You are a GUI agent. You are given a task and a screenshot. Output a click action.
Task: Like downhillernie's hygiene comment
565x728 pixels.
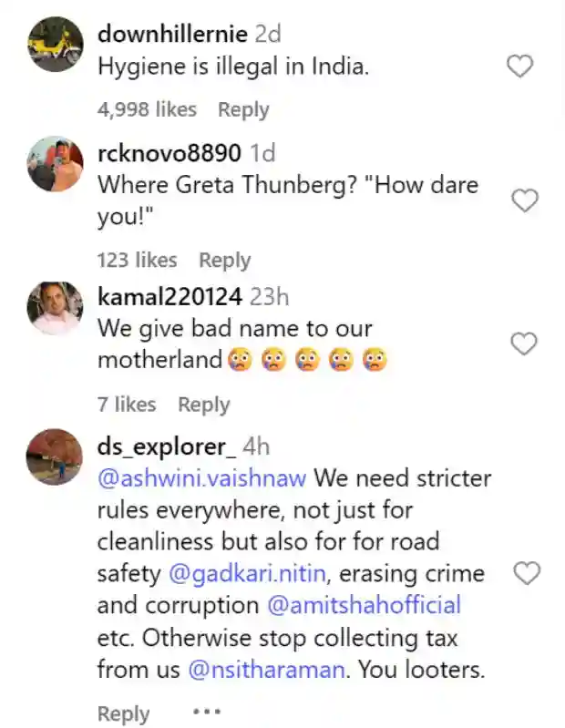click(519, 67)
